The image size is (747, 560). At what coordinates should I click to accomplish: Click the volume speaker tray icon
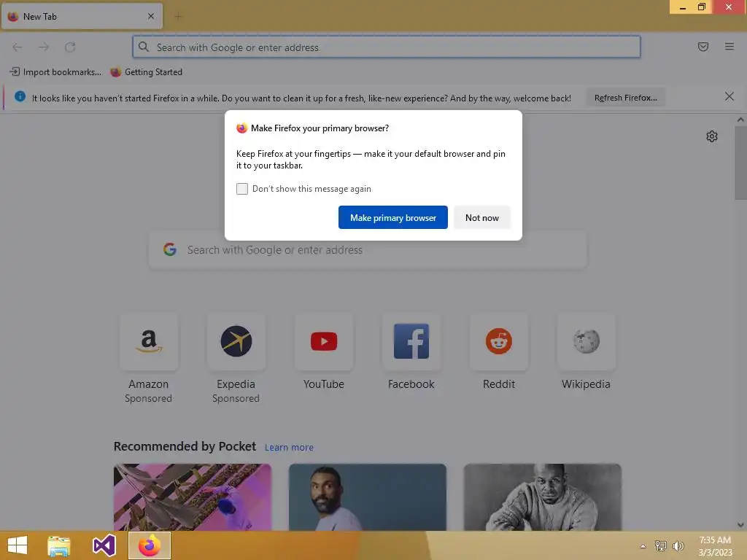[x=678, y=546]
